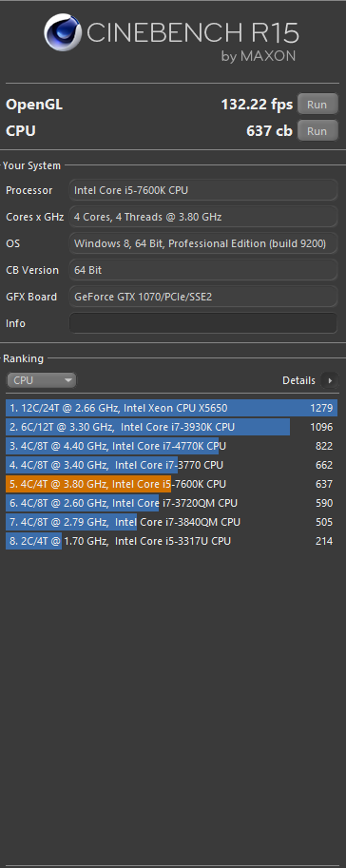Select the Core i5-3317U ranking entry

(172, 541)
